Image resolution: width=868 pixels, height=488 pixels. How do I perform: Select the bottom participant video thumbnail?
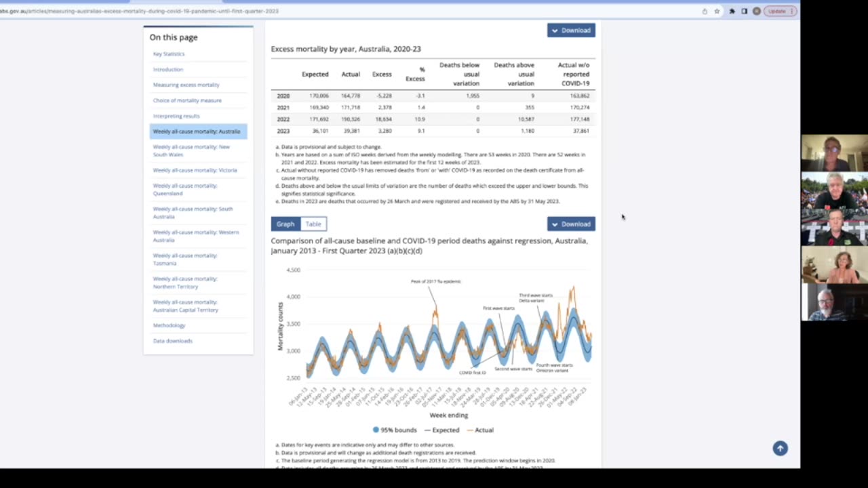pyautogui.click(x=834, y=302)
